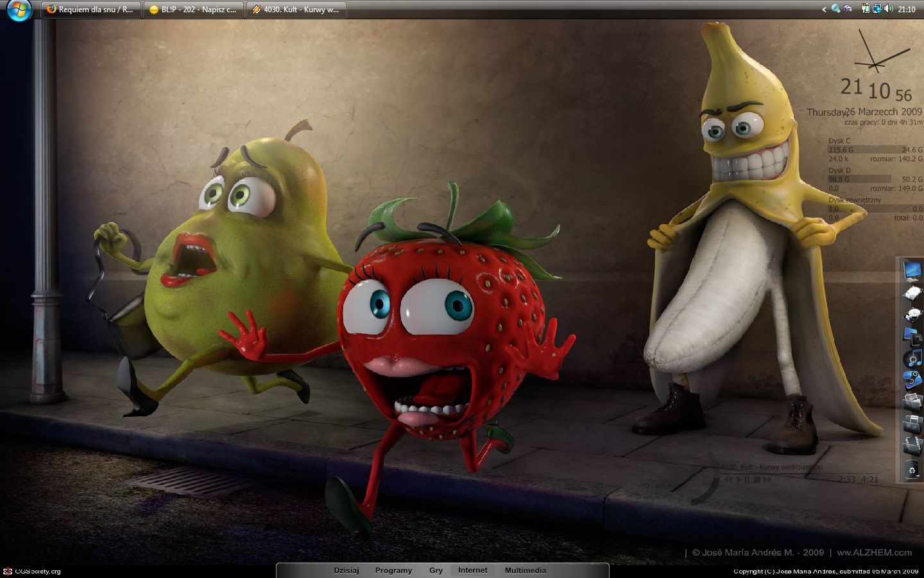
Task: Click previous track in music widget
Action: click(x=728, y=480)
